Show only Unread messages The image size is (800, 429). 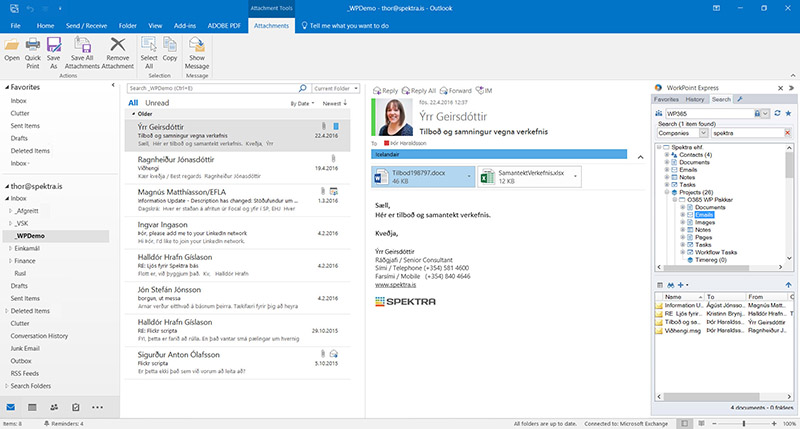(x=157, y=103)
